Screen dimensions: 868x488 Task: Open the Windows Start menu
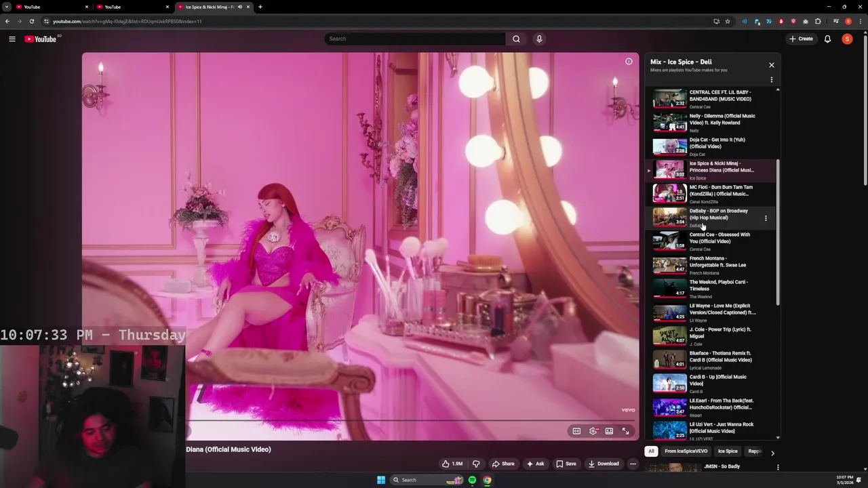[381, 480]
